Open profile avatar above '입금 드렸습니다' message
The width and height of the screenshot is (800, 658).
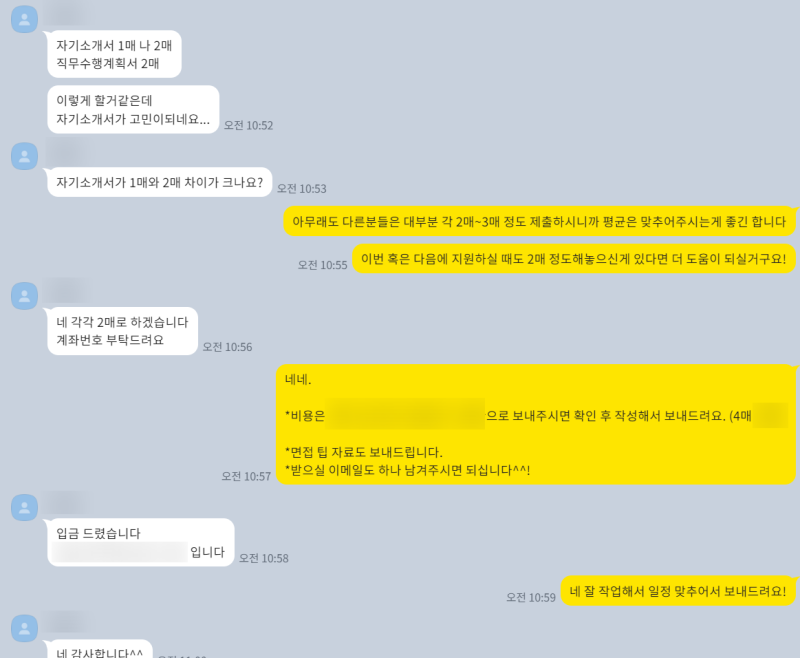pyautogui.click(x=24, y=508)
